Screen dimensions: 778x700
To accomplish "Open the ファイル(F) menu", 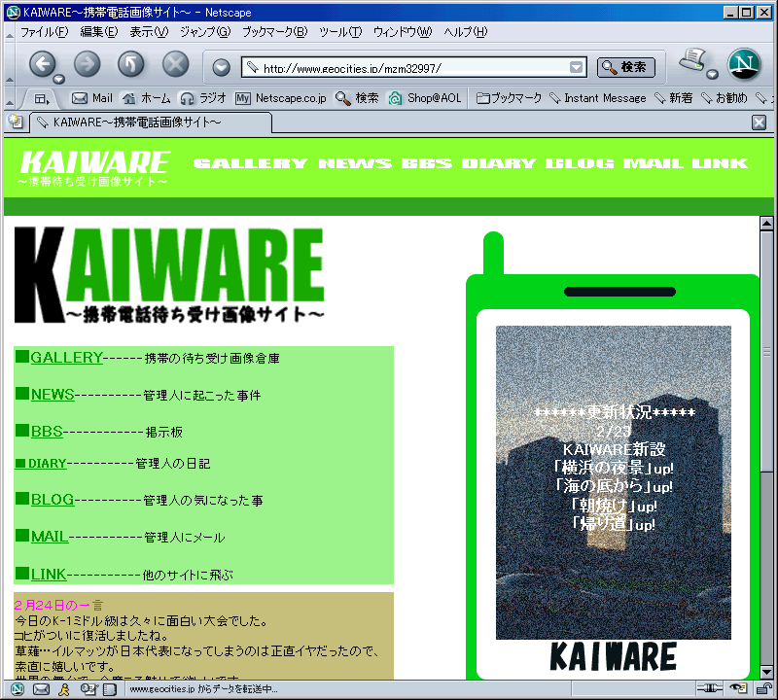I will tap(44, 32).
